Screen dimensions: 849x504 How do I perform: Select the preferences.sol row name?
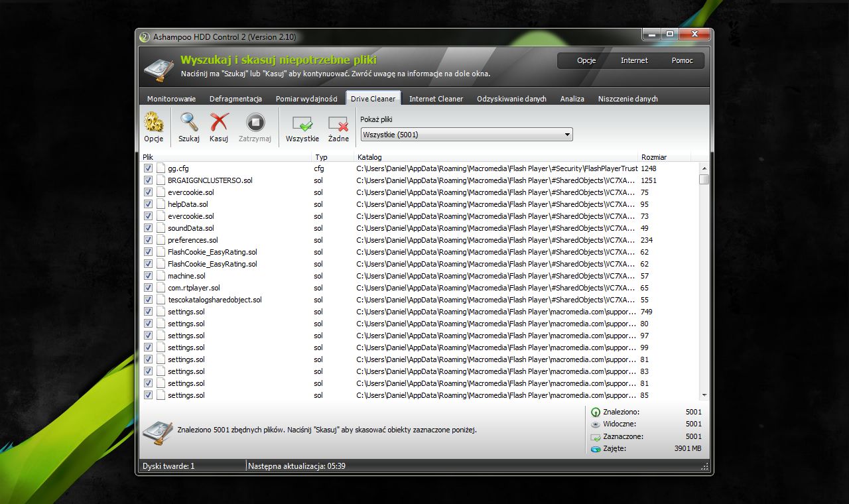click(192, 240)
